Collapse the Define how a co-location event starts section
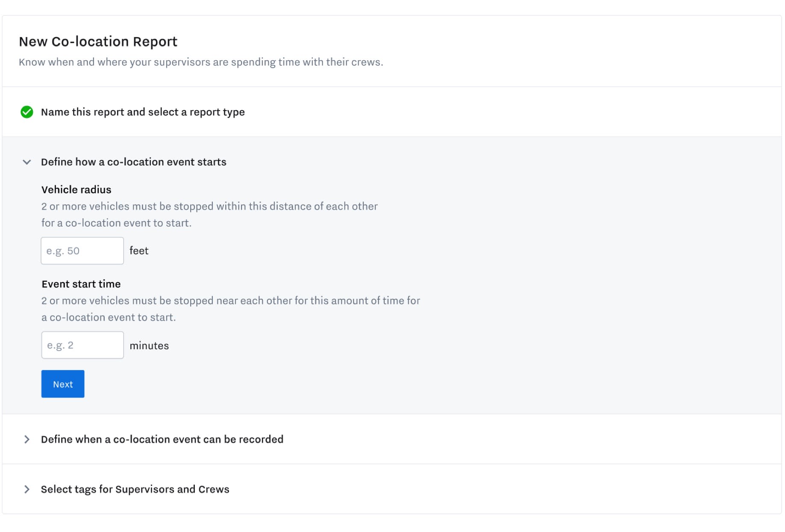 point(133,162)
